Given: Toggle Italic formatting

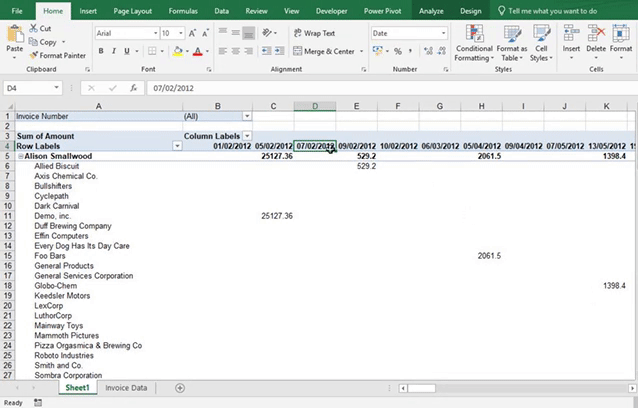Looking at the screenshot, I should coord(114,51).
